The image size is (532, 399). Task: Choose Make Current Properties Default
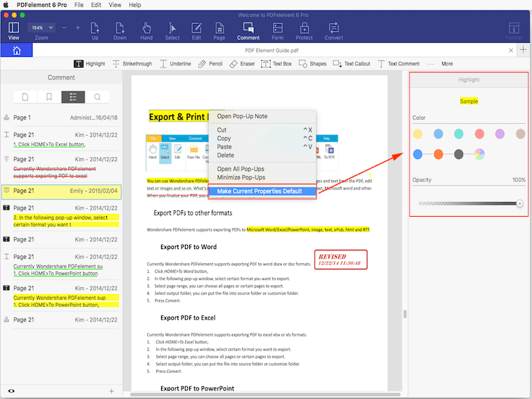(x=262, y=191)
